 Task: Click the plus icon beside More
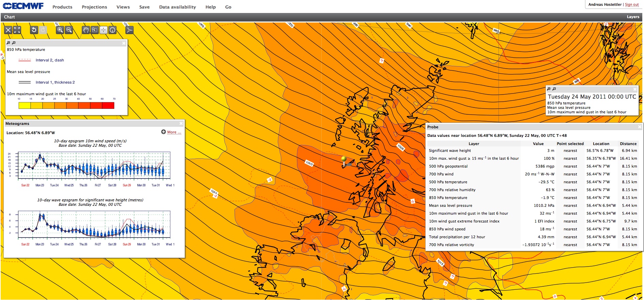[x=164, y=132]
